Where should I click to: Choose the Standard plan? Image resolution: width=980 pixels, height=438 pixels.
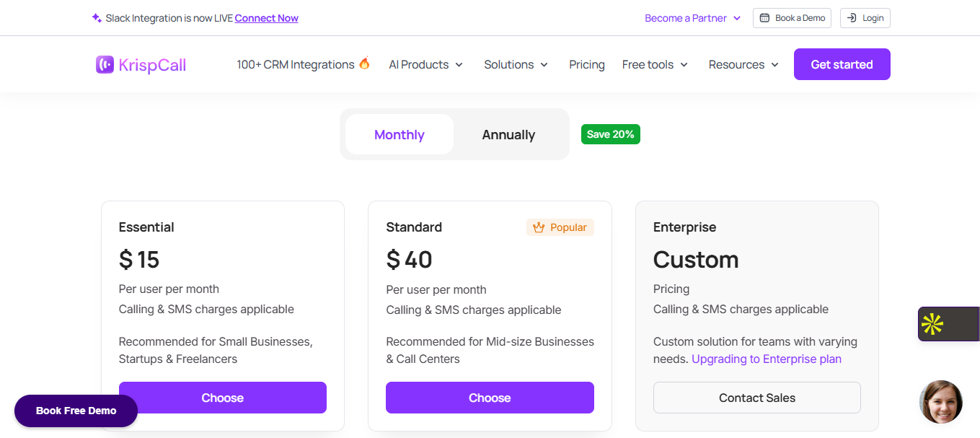tap(490, 398)
